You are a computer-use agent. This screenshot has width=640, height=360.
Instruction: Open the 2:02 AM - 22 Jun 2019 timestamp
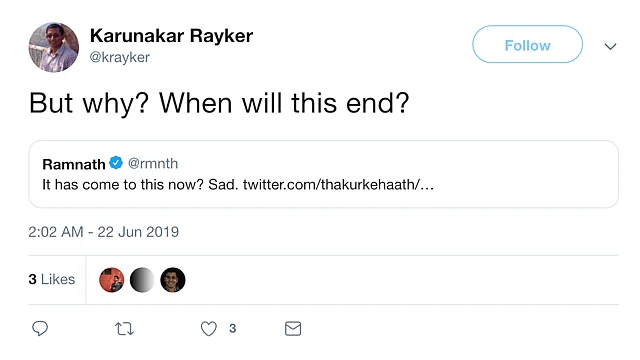click(104, 232)
